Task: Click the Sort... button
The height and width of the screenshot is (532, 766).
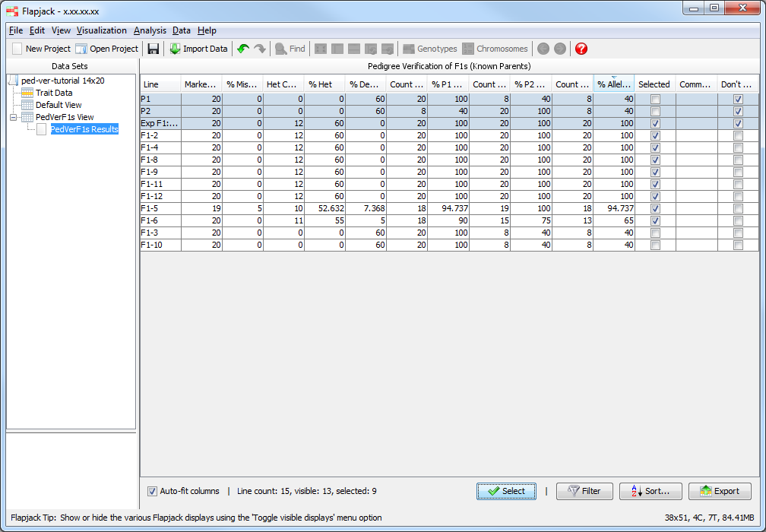Action: pos(650,492)
